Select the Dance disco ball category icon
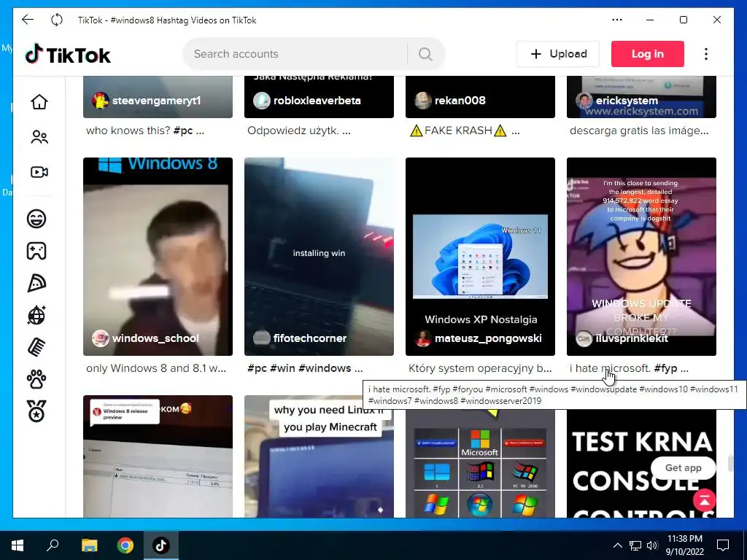The image size is (747, 560). [x=36, y=315]
